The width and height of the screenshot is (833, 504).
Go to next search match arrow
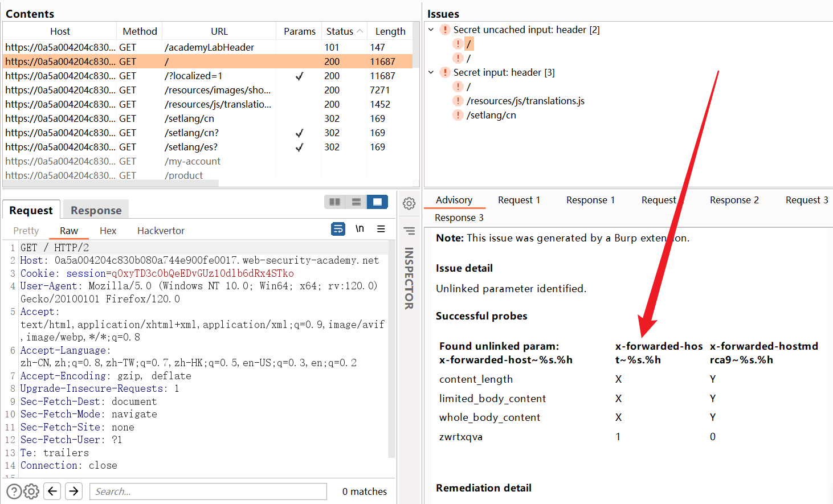tap(73, 491)
